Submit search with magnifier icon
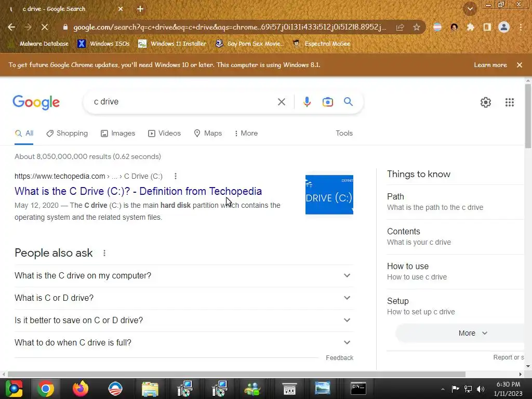 pyautogui.click(x=348, y=101)
